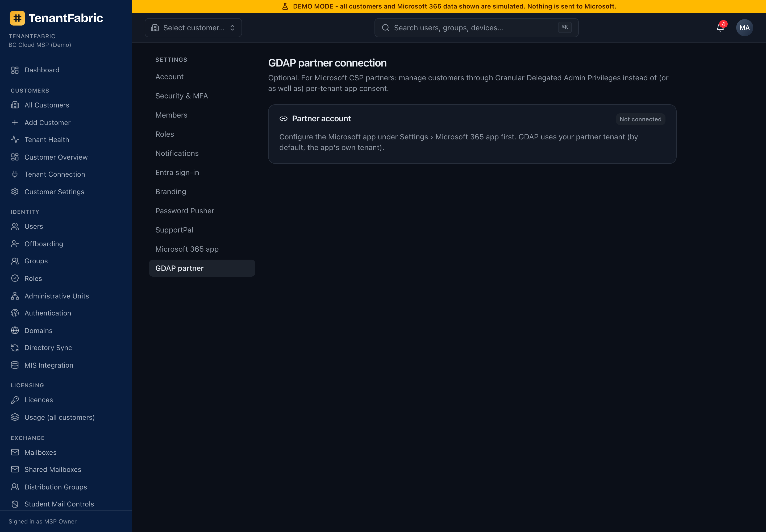
Task: Click the Licences key icon
Action: [x=15, y=400]
